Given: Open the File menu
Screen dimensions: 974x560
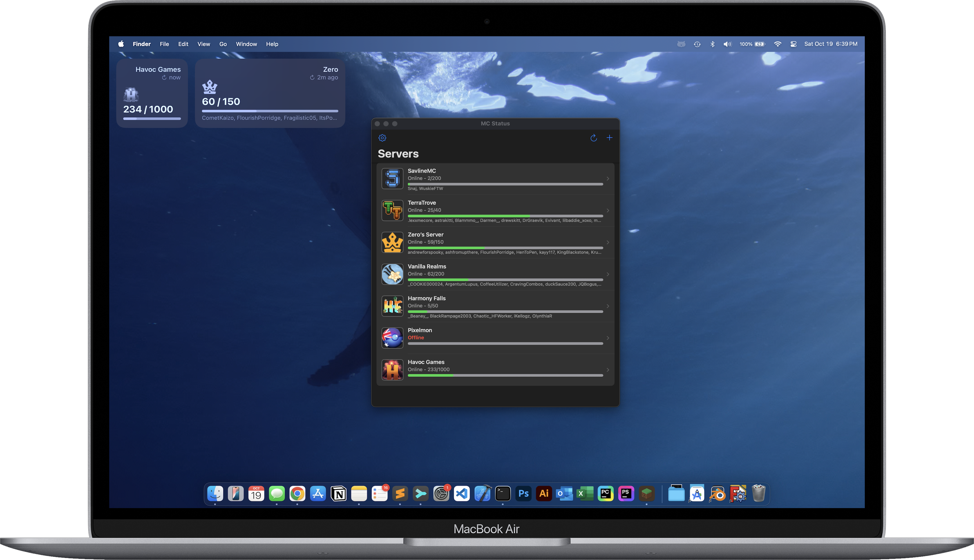Looking at the screenshot, I should pyautogui.click(x=164, y=44).
